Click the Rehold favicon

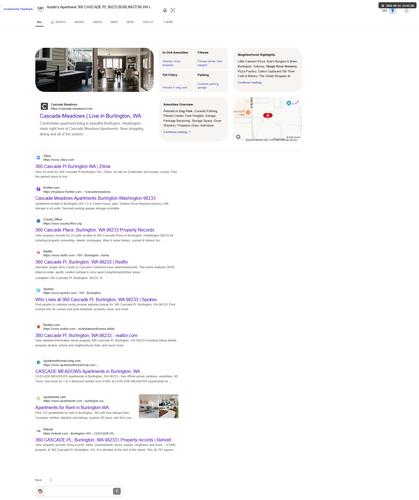coord(38,431)
